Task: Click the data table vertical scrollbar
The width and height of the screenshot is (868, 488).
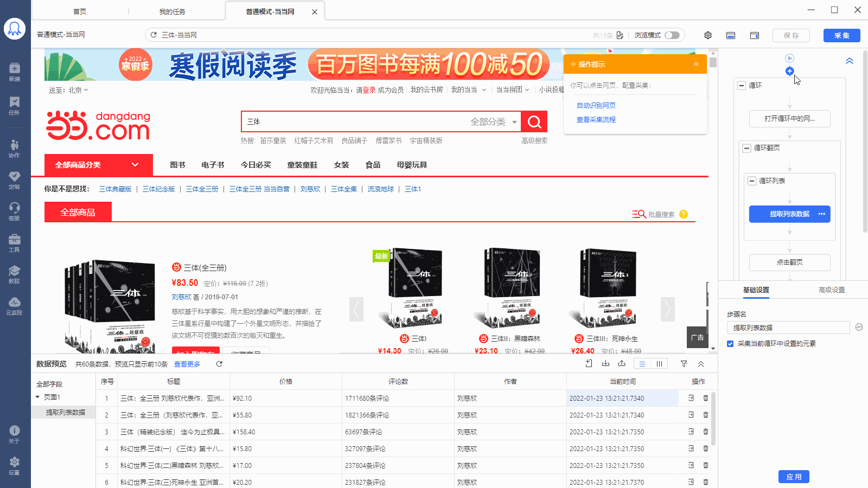Action: point(713,418)
